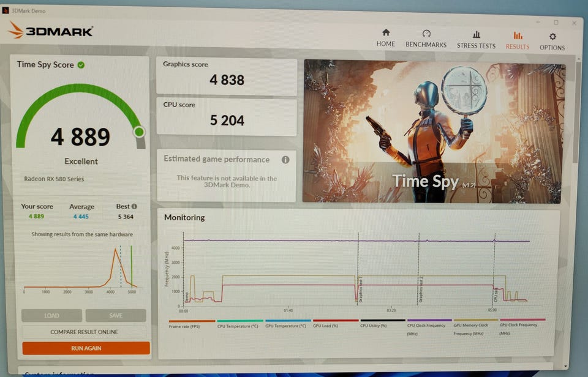Click the vertical scrollbar on the right
588x377 pixels.
[577, 113]
